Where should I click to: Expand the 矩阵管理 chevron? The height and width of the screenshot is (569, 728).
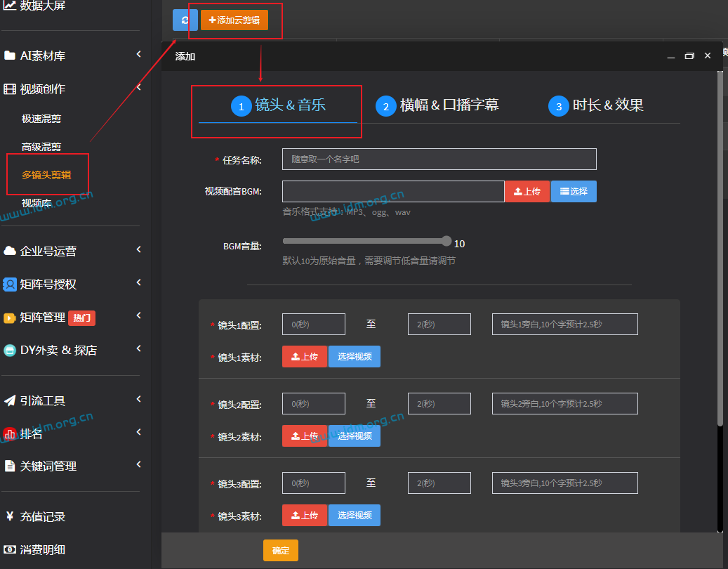(x=139, y=315)
